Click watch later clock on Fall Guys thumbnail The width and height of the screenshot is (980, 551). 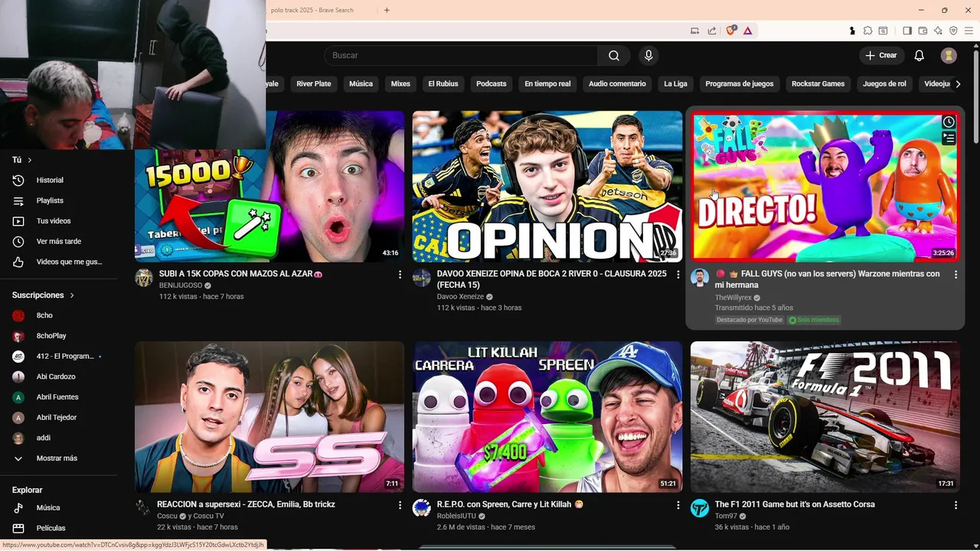click(949, 122)
